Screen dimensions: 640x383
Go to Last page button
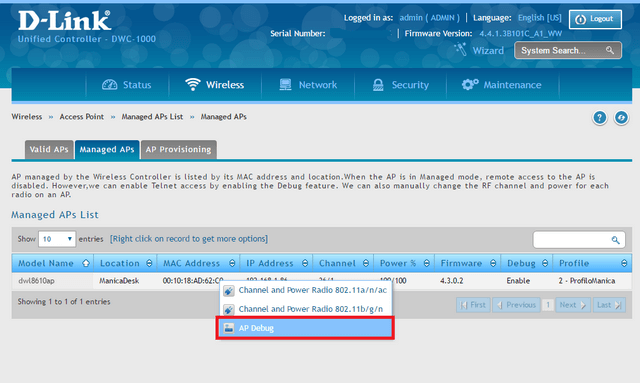pyautogui.click(x=609, y=305)
